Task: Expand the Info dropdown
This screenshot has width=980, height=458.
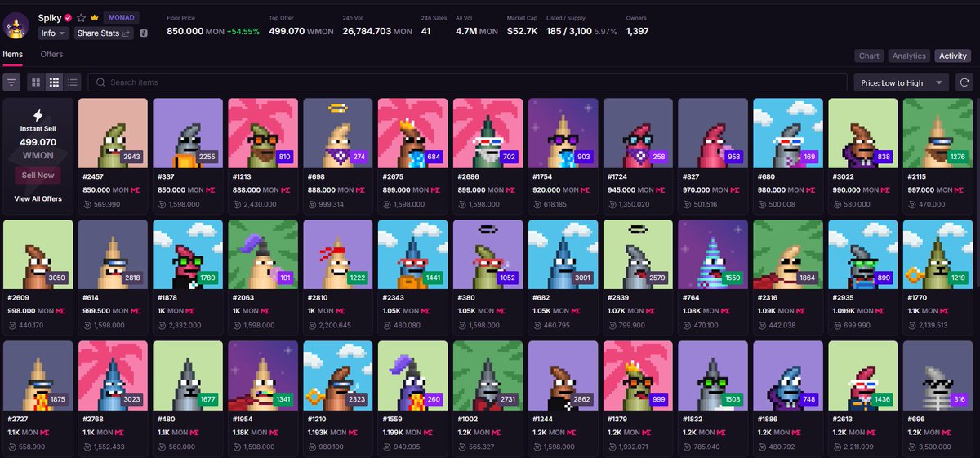Action: click(54, 33)
